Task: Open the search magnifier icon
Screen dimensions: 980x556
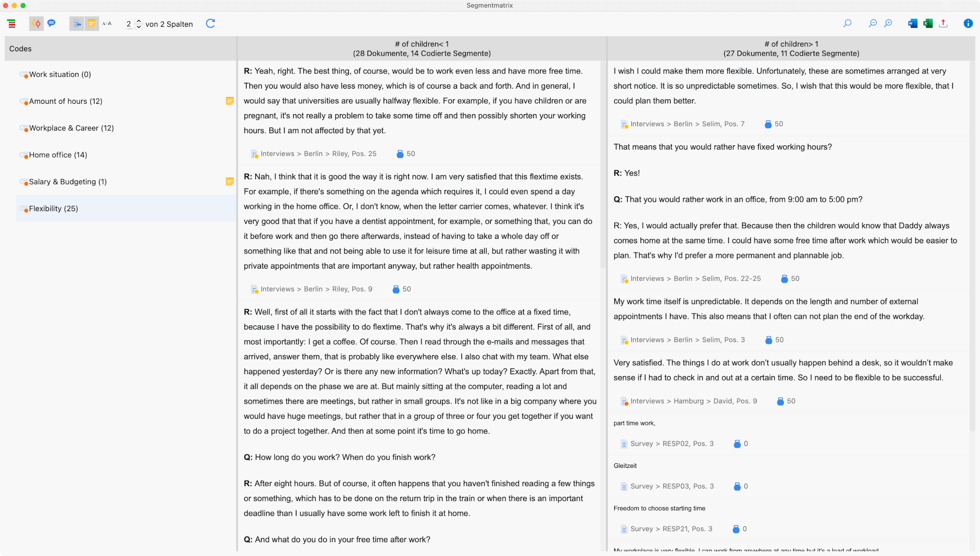Action: tap(847, 24)
